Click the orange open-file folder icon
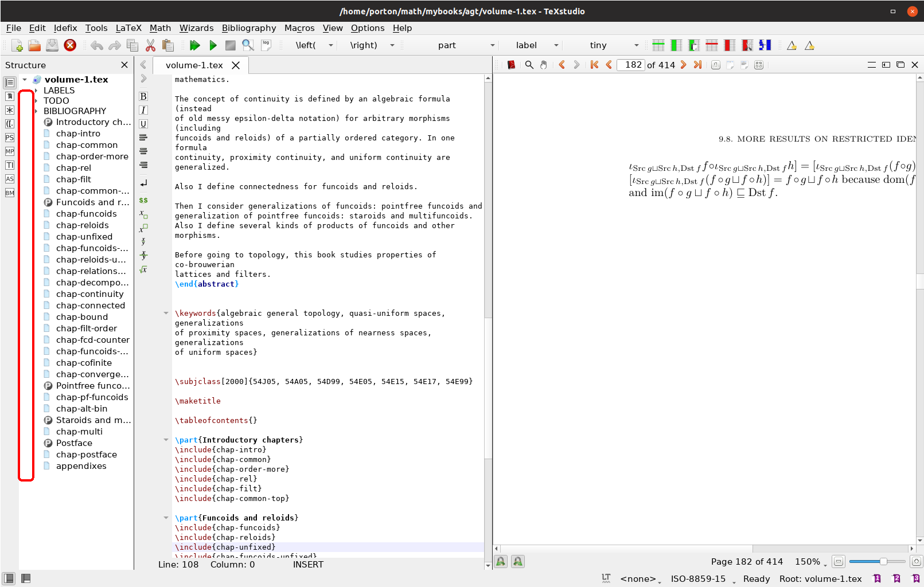The image size is (924, 587). coord(34,45)
